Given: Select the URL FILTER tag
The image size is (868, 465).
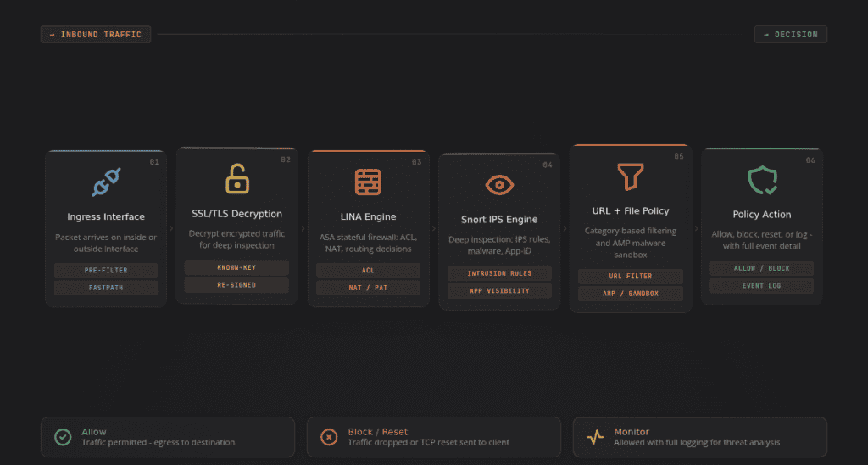Looking at the screenshot, I should click(x=631, y=276).
